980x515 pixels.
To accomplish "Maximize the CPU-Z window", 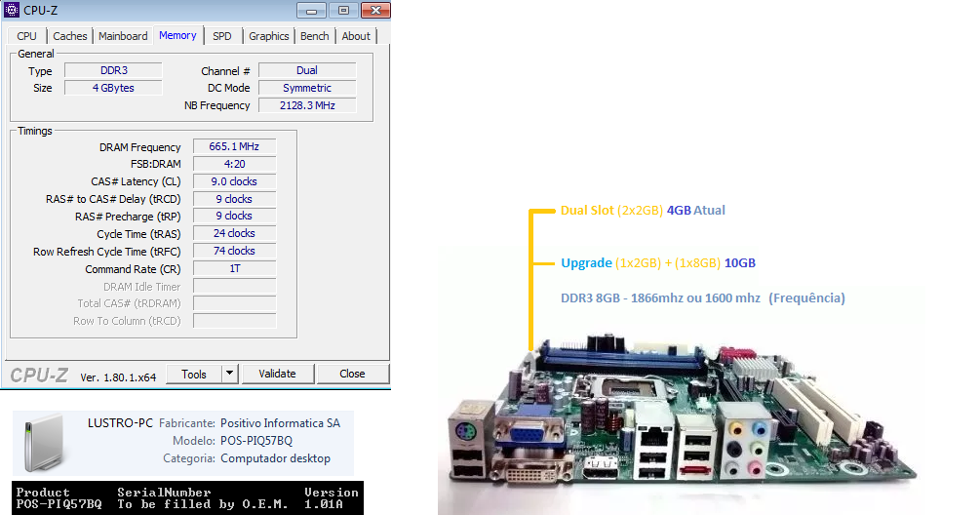I will coord(343,10).
